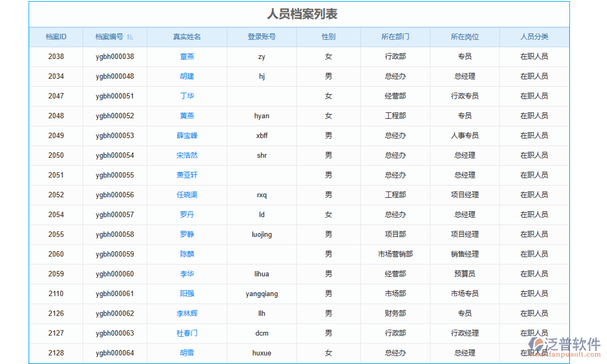Click the 性别 column header
Screen dimensions: 607x364
[328, 37]
